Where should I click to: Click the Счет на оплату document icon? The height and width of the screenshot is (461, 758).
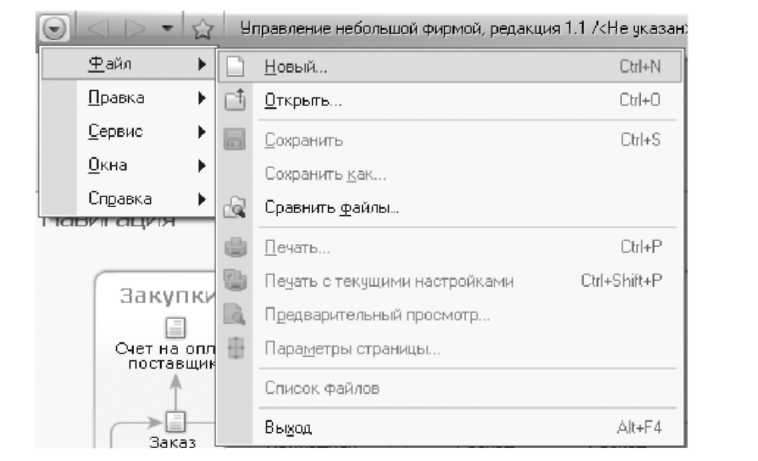click(x=175, y=328)
